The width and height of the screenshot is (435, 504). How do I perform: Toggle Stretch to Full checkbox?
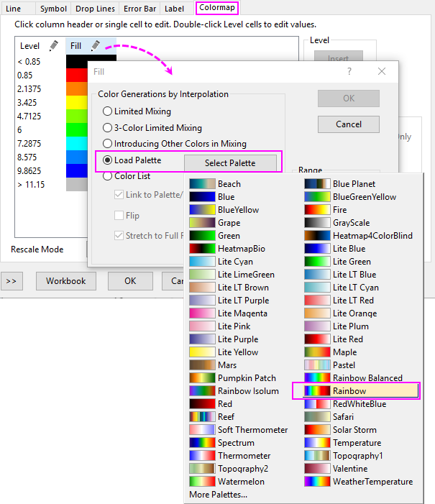[119, 236]
